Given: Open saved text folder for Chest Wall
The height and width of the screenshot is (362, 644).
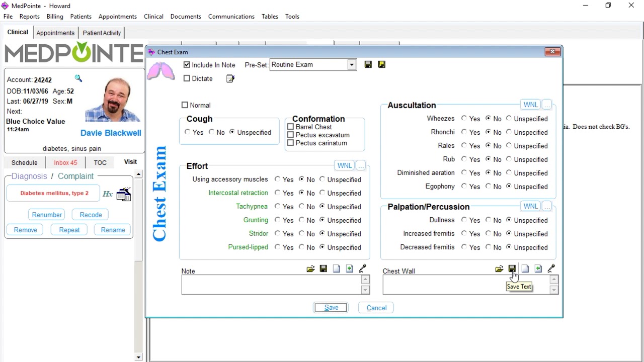Looking at the screenshot, I should tap(499, 269).
